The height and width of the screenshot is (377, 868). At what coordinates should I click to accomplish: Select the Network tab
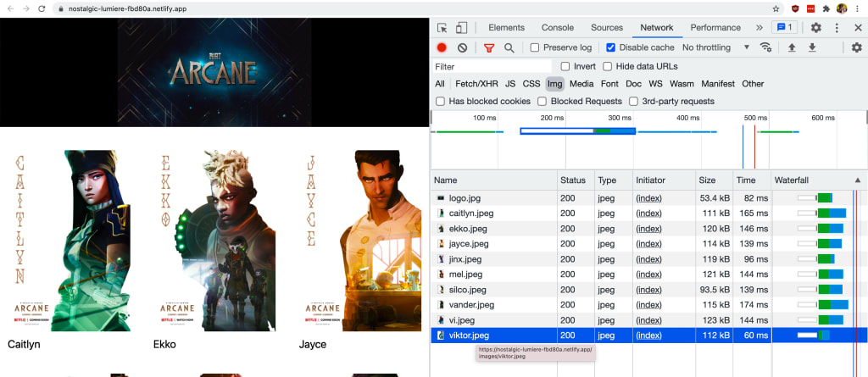657,28
